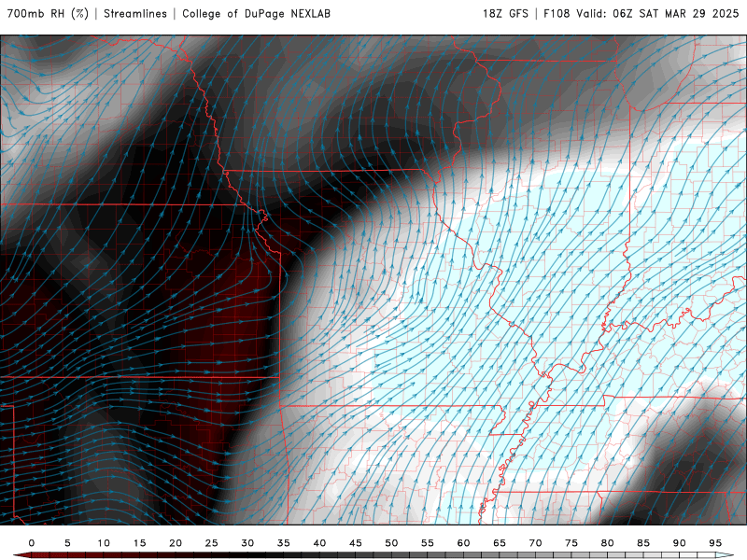Screen dimensions: 747x560
Task: Click the colorbar label "20"
Action: (x=176, y=543)
